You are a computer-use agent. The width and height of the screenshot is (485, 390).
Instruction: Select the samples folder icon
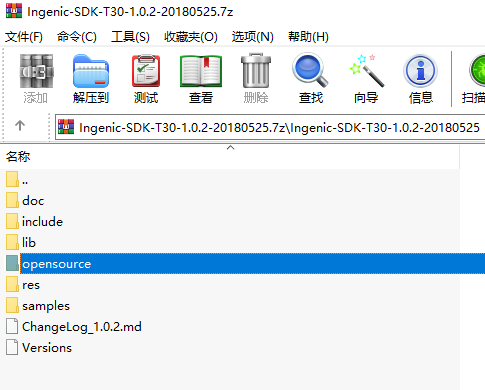(12, 305)
